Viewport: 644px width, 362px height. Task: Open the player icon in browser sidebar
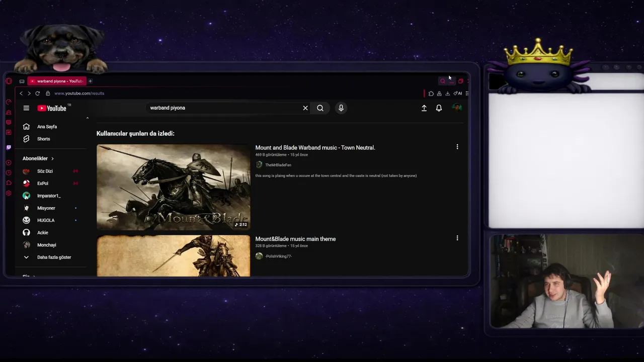9,162
